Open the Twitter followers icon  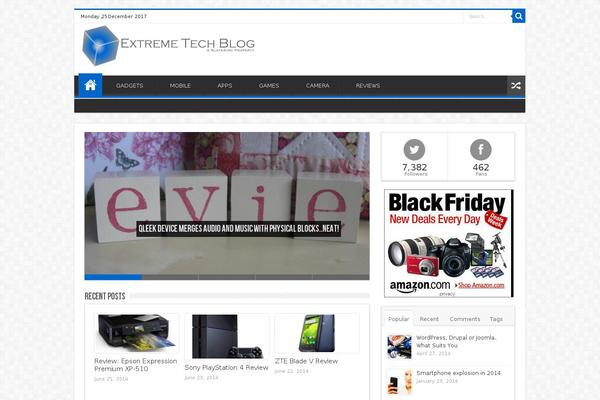[414, 149]
